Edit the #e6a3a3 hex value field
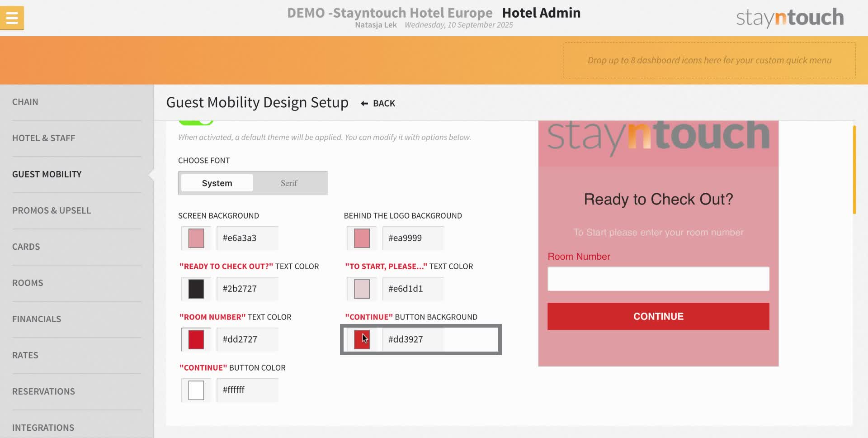The image size is (868, 438). tap(247, 238)
